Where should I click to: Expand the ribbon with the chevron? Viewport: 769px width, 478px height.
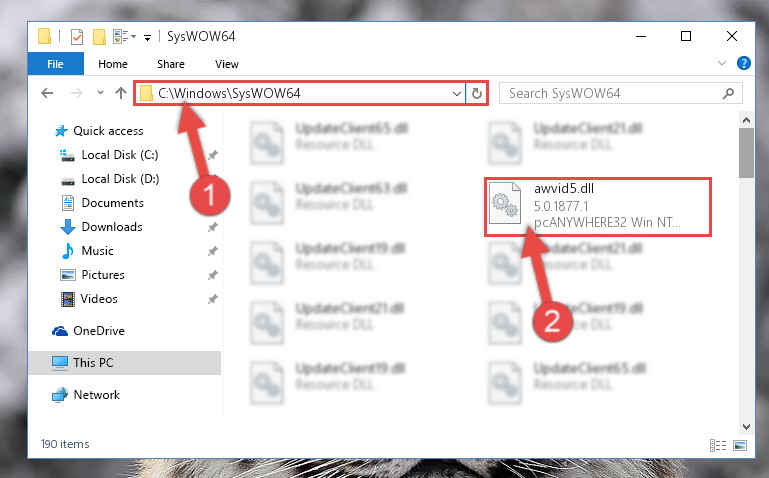[721, 63]
